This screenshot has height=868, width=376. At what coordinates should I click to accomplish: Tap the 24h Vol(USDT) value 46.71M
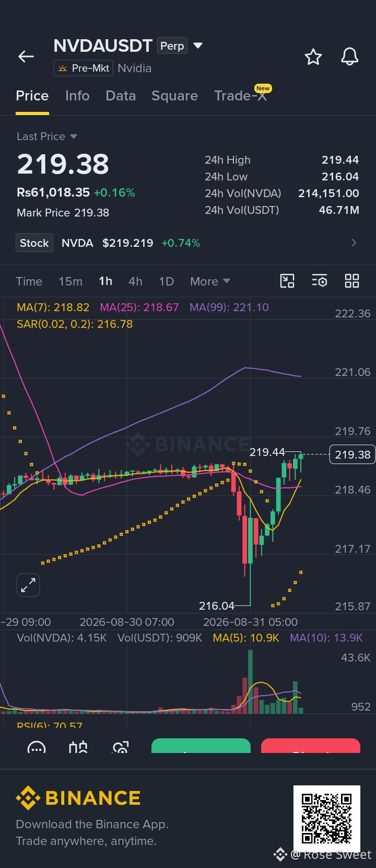point(339,210)
